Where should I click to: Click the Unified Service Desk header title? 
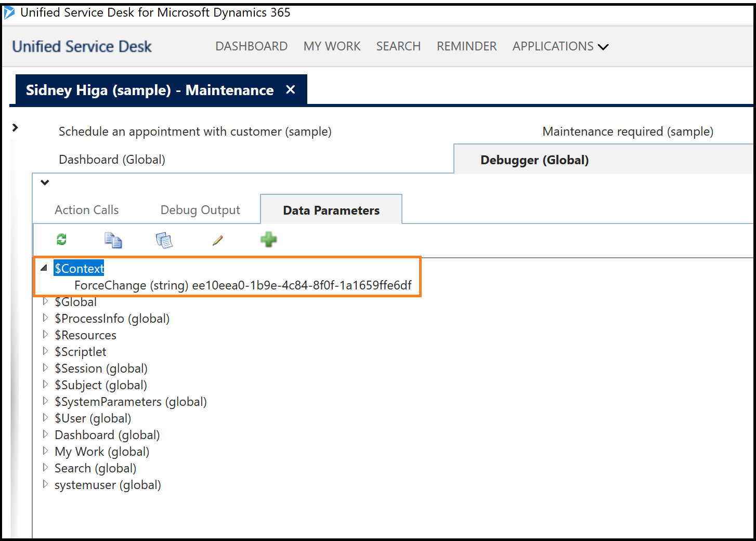click(x=82, y=46)
